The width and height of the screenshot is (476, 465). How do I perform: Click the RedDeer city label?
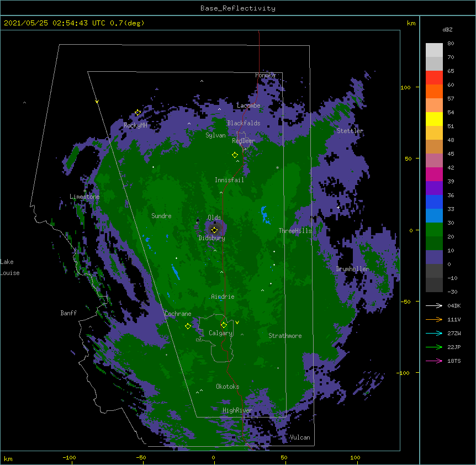pos(243,140)
